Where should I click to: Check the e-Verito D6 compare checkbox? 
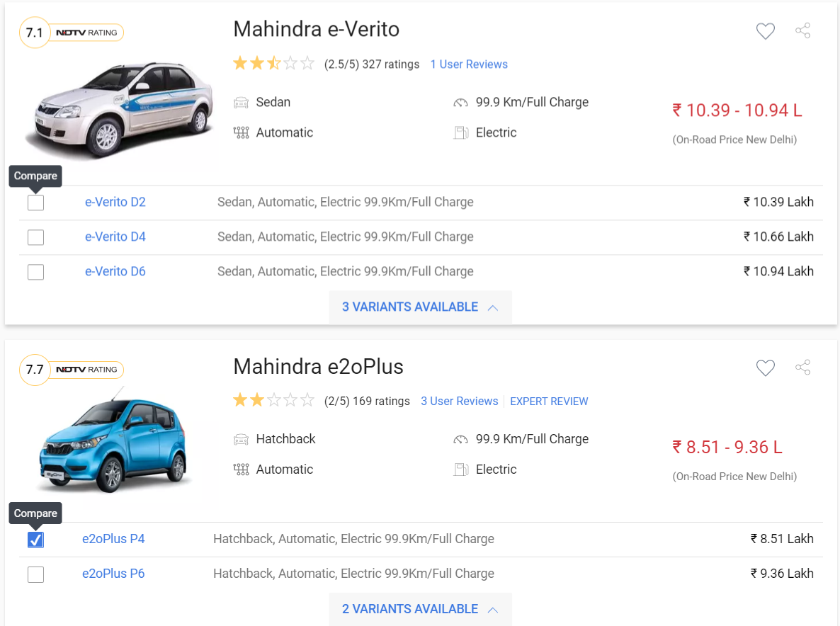tap(36, 272)
